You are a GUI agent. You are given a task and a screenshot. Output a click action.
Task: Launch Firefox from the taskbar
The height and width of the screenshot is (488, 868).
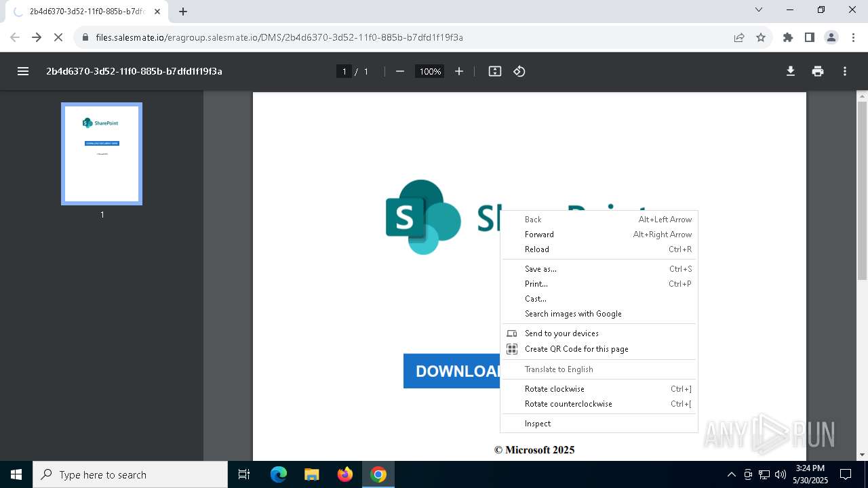345,474
